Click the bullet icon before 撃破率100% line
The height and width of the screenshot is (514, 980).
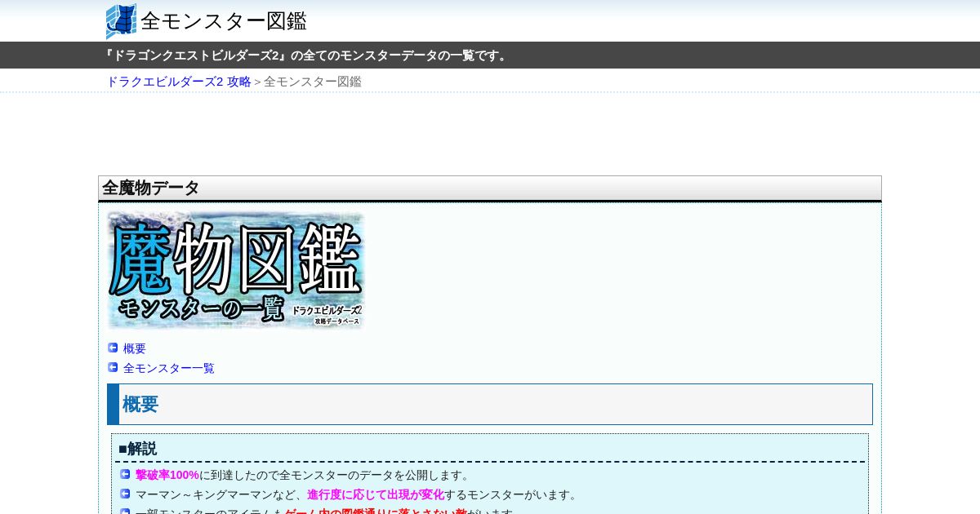point(125,474)
